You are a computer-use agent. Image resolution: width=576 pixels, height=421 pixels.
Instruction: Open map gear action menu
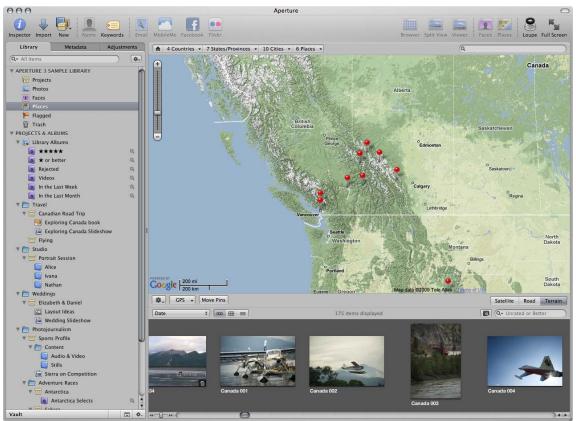pos(159,300)
